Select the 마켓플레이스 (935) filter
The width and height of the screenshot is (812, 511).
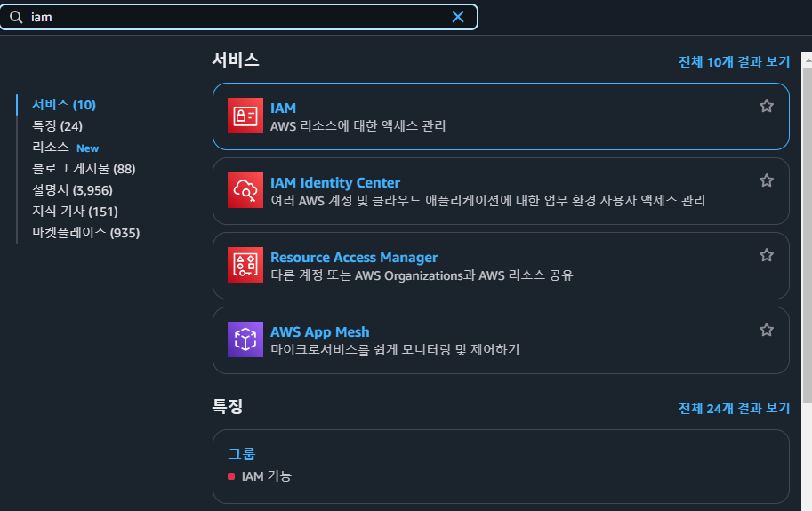coord(86,232)
